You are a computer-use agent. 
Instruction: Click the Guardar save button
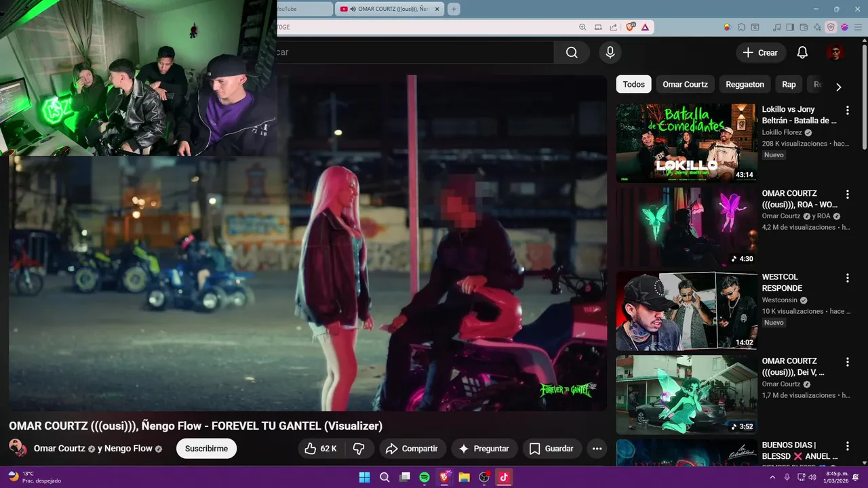(552, 449)
